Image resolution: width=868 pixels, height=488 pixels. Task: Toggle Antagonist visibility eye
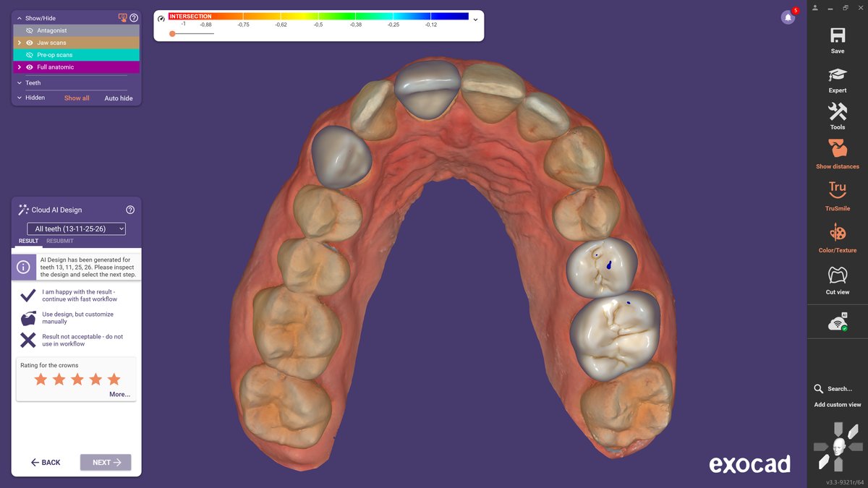(x=30, y=30)
